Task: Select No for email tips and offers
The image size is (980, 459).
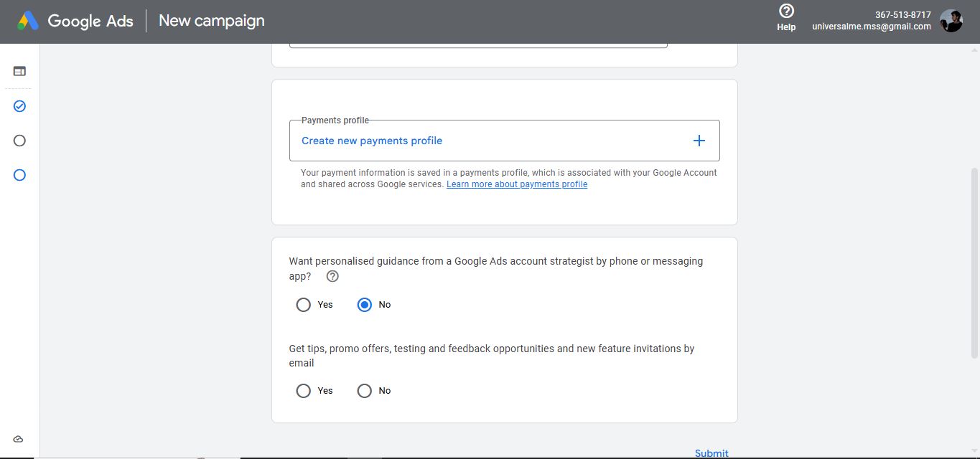Action: click(x=365, y=390)
